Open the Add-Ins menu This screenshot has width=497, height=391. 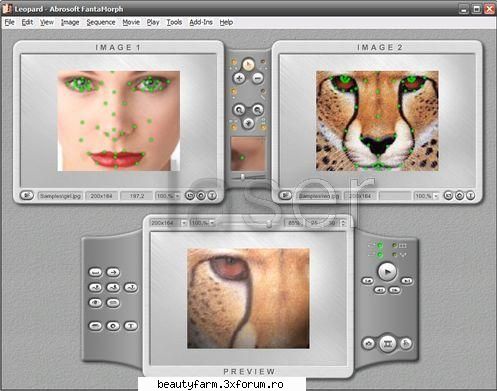point(201,22)
